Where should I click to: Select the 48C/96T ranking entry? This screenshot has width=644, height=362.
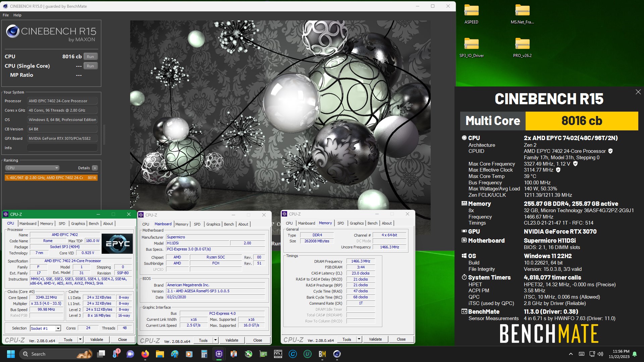click(x=51, y=178)
